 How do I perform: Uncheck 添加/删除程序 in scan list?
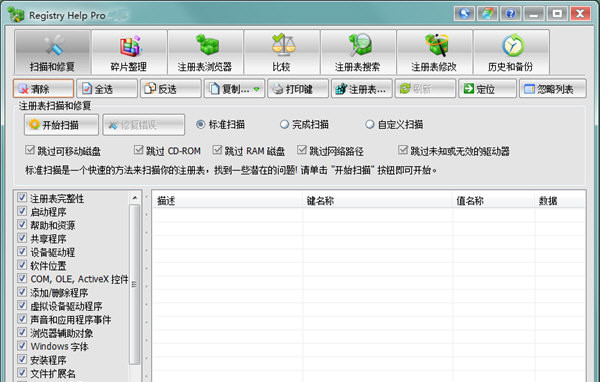(22, 292)
